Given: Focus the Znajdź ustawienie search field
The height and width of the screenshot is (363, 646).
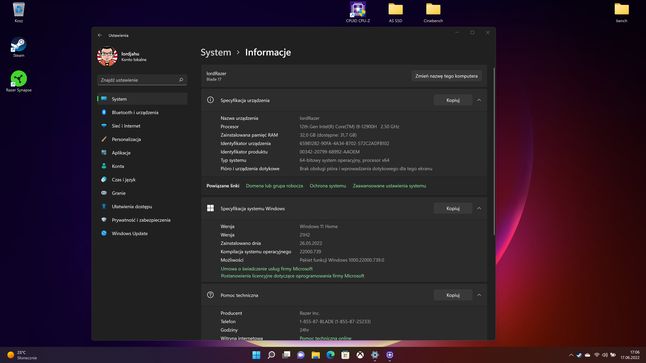Looking at the screenshot, I should (x=142, y=80).
